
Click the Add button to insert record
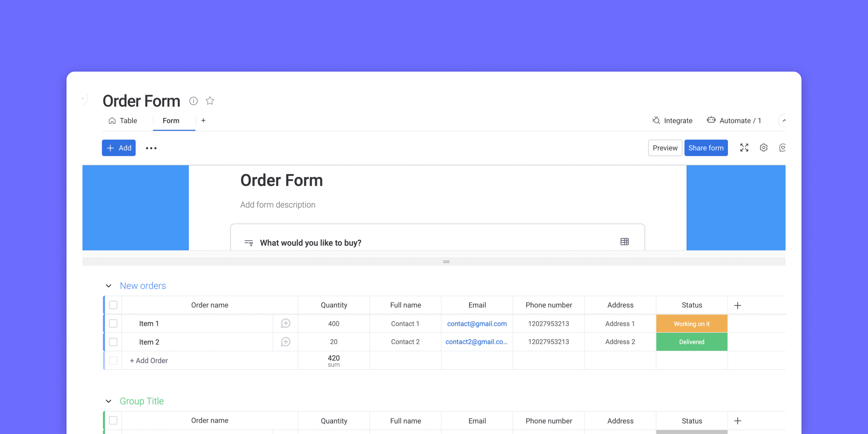[x=119, y=148]
